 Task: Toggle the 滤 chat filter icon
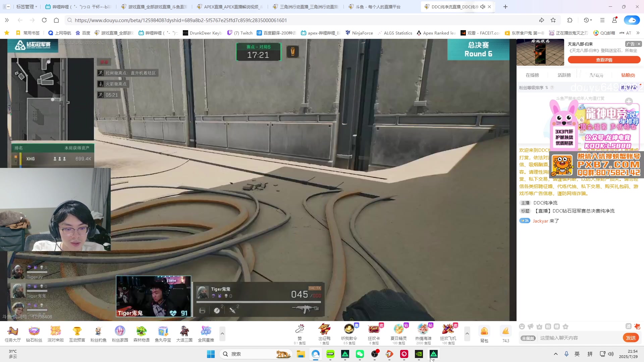pos(629,326)
